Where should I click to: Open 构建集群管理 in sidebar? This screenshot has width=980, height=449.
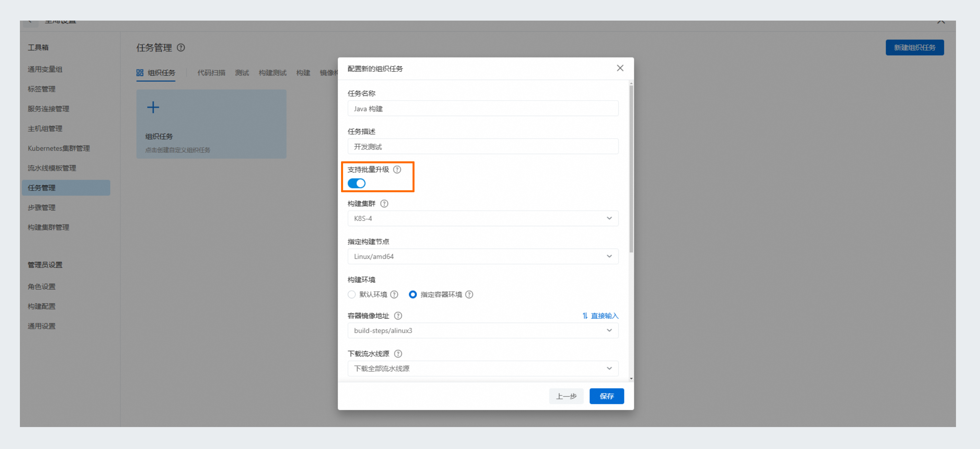(x=48, y=228)
